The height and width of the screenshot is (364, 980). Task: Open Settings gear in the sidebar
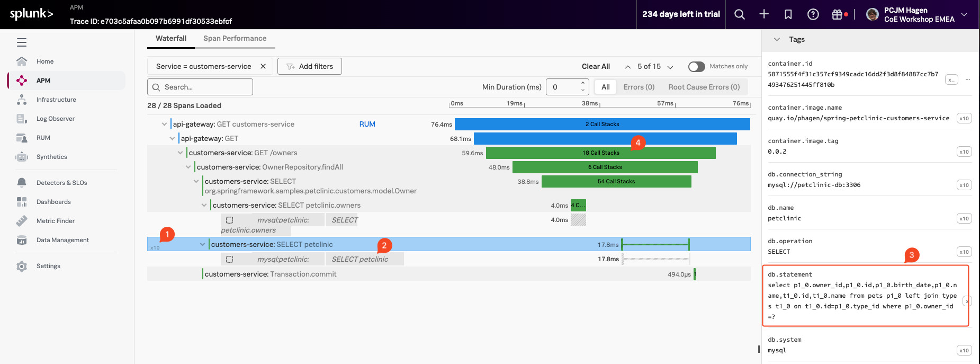(x=48, y=266)
